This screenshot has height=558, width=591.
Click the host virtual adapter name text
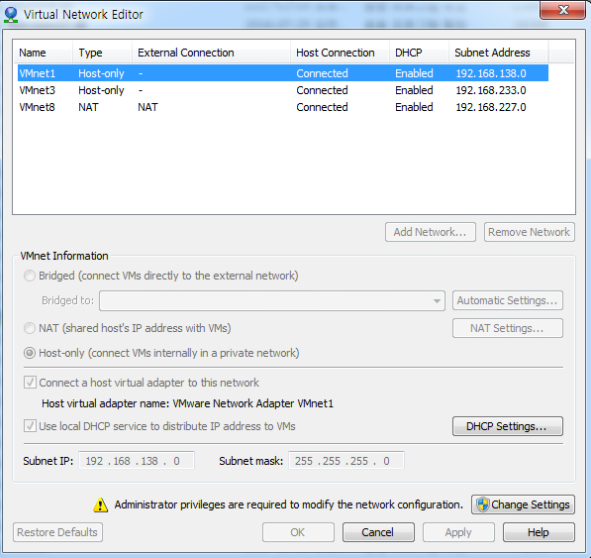click(x=187, y=403)
